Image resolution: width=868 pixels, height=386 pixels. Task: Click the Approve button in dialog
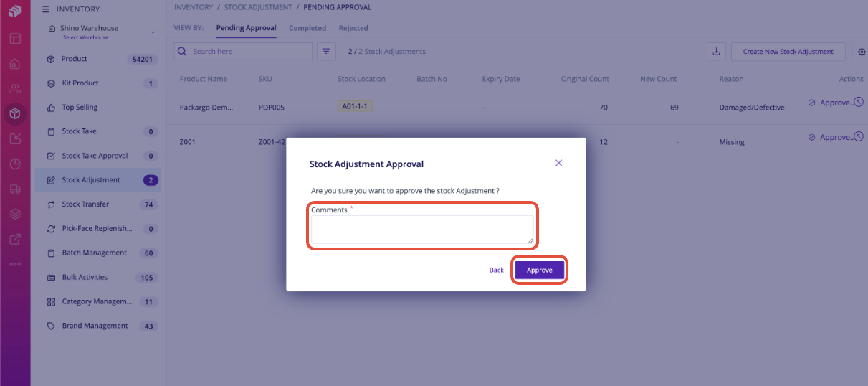click(x=540, y=270)
